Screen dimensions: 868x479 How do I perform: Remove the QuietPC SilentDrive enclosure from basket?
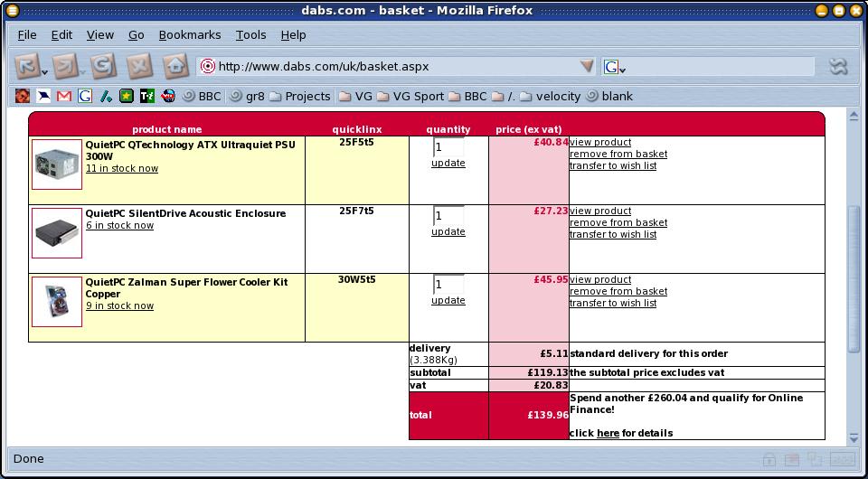tap(618, 222)
